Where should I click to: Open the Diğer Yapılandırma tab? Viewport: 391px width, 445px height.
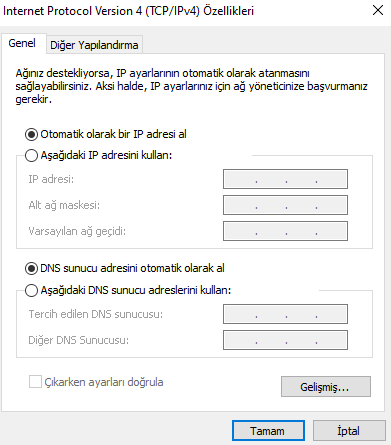coord(94,45)
